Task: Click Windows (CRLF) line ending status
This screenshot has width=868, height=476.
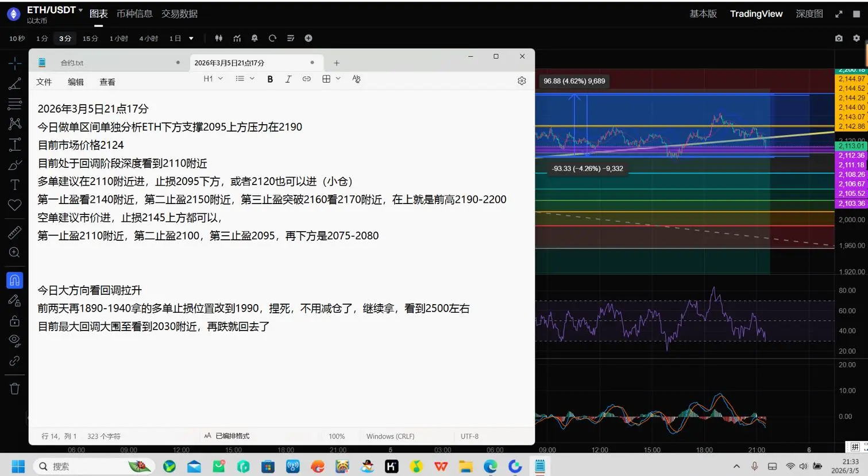Action: pos(391,436)
